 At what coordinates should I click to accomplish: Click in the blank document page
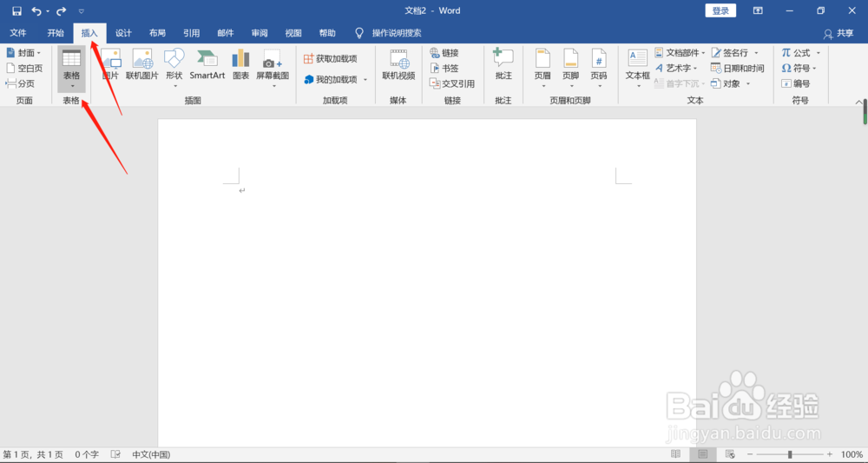point(427,282)
